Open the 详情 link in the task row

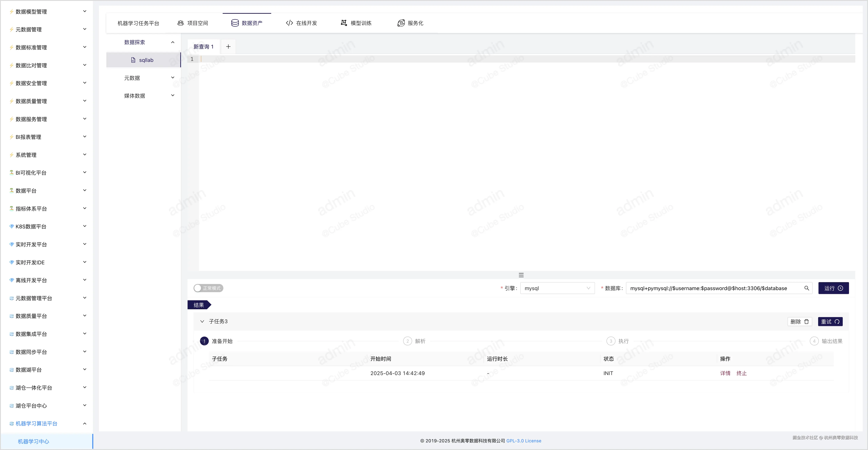pyautogui.click(x=725, y=373)
